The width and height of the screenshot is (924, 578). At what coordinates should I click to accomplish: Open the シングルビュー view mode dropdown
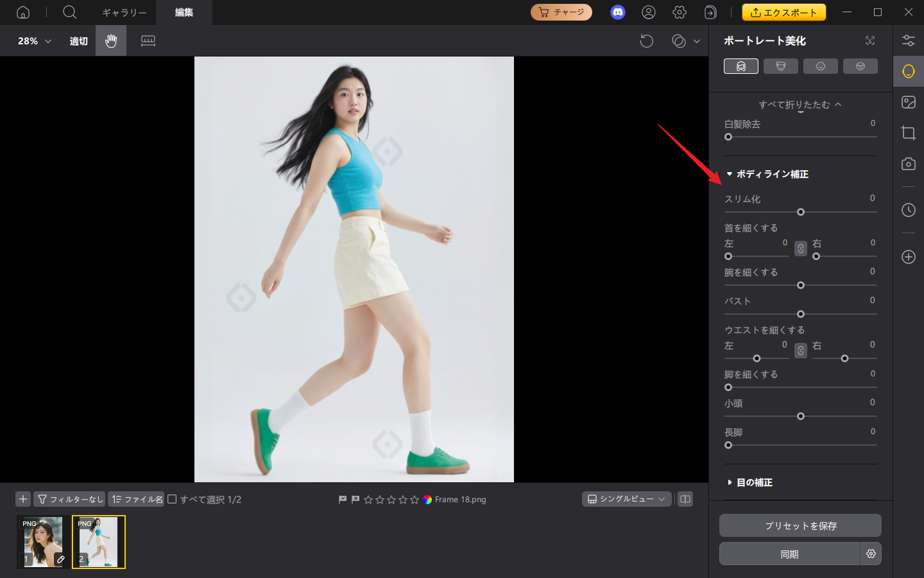pos(626,498)
